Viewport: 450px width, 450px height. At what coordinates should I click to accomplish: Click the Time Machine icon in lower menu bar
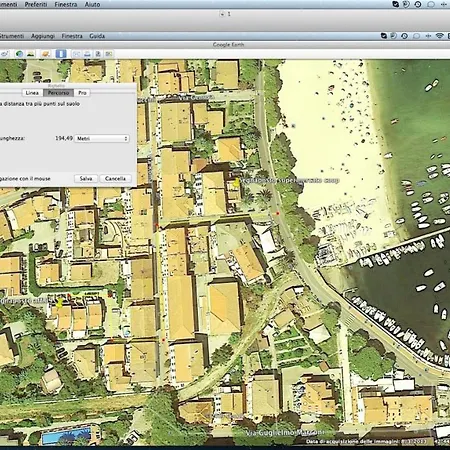[405, 36]
